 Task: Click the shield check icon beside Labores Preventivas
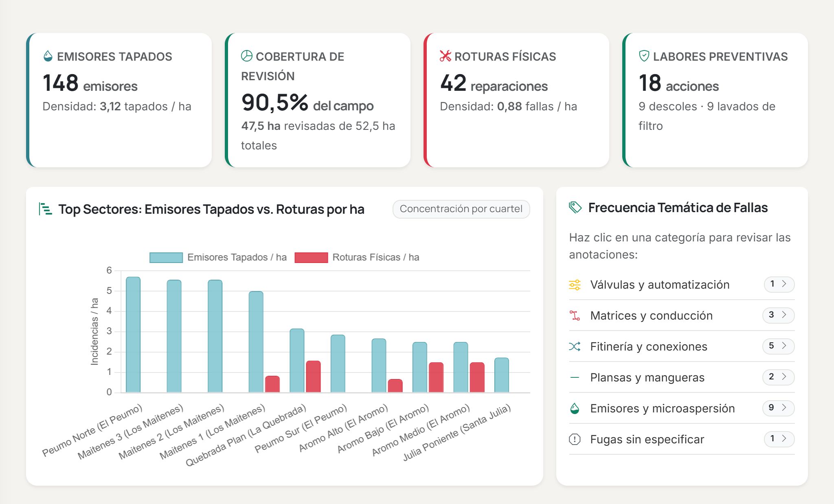pyautogui.click(x=644, y=56)
